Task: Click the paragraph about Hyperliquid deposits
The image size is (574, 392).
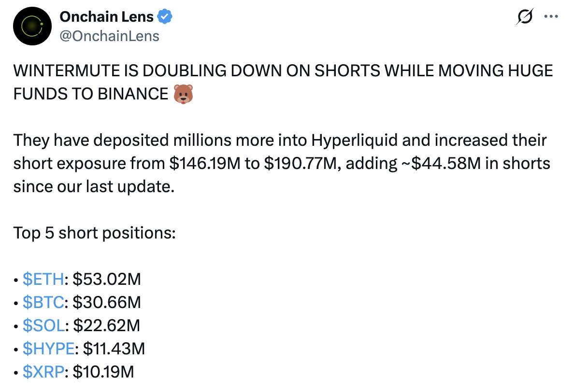Action: pyautogui.click(x=282, y=164)
